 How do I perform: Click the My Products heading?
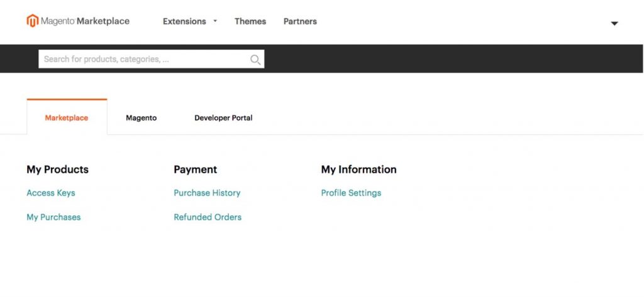coord(57,170)
